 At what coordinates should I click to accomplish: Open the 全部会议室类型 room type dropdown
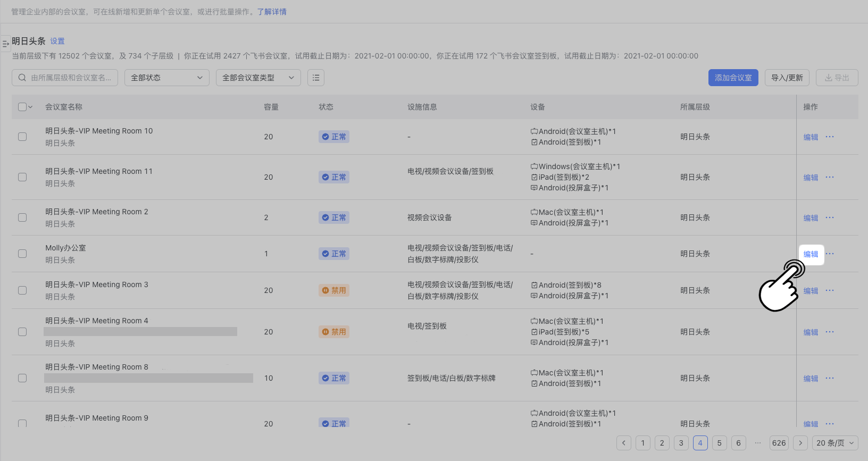point(258,78)
